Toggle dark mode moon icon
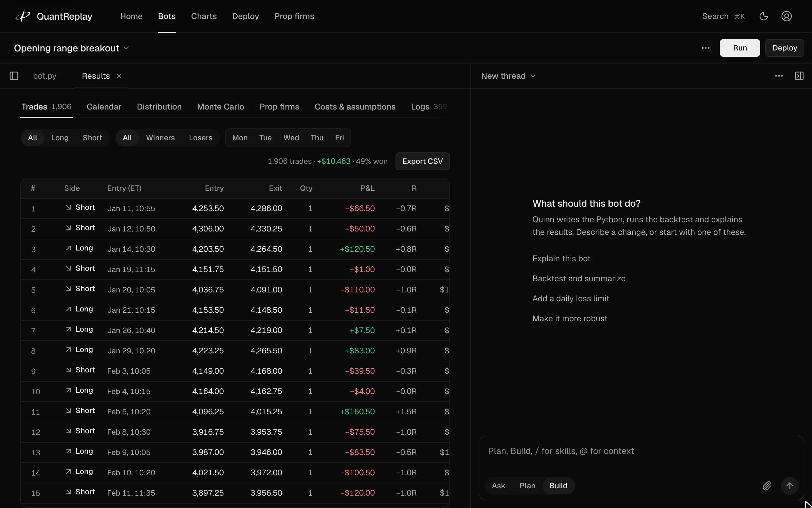The width and height of the screenshot is (812, 508). point(764,16)
